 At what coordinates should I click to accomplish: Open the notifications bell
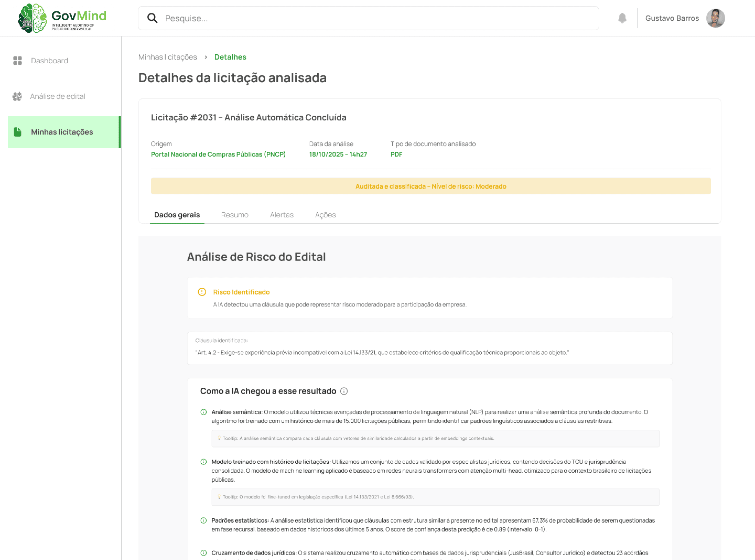622,18
